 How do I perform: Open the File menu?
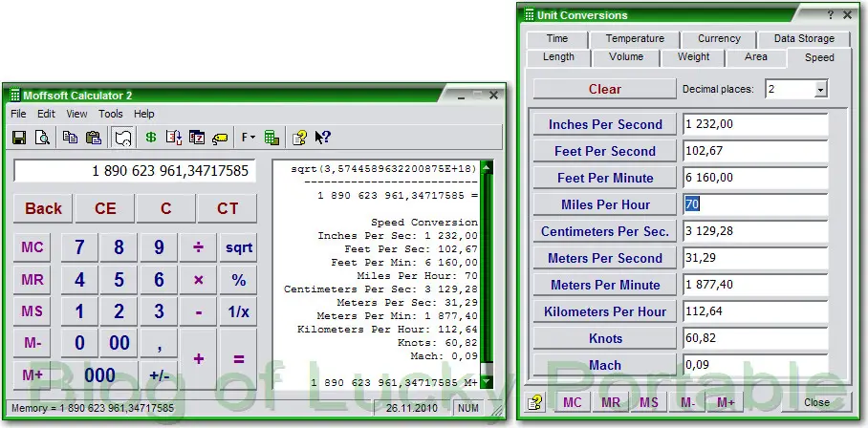click(x=18, y=114)
